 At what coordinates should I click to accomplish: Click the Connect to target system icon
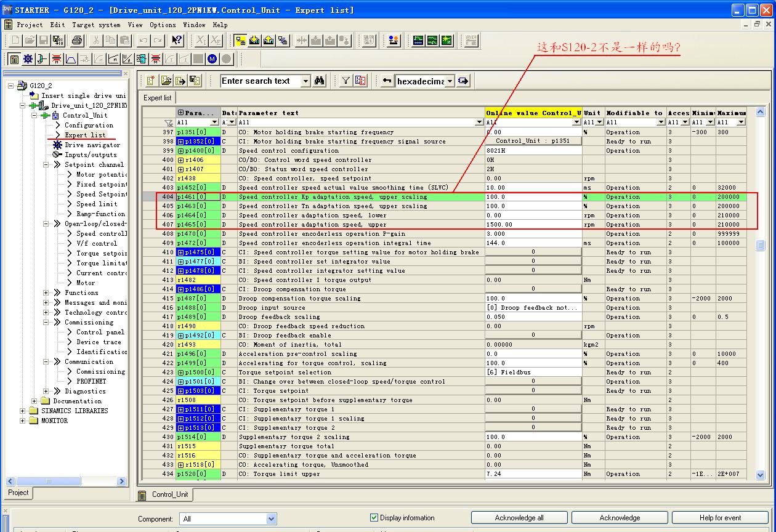tap(241, 41)
